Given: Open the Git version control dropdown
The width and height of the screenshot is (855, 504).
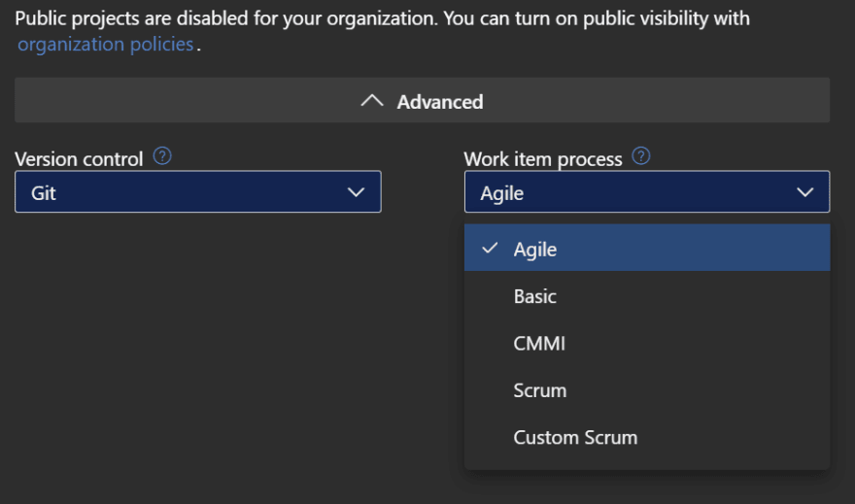Looking at the screenshot, I should pos(198,192).
